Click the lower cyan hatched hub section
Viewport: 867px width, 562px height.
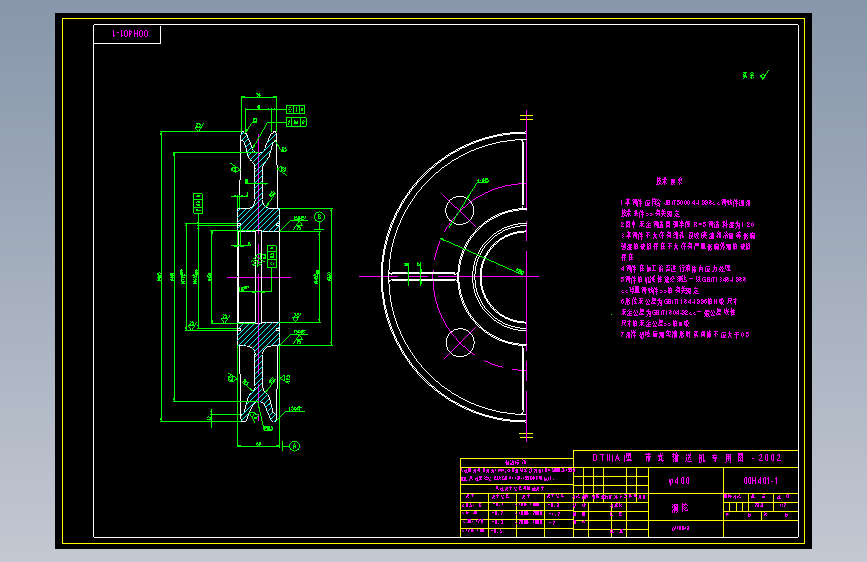pos(258,334)
